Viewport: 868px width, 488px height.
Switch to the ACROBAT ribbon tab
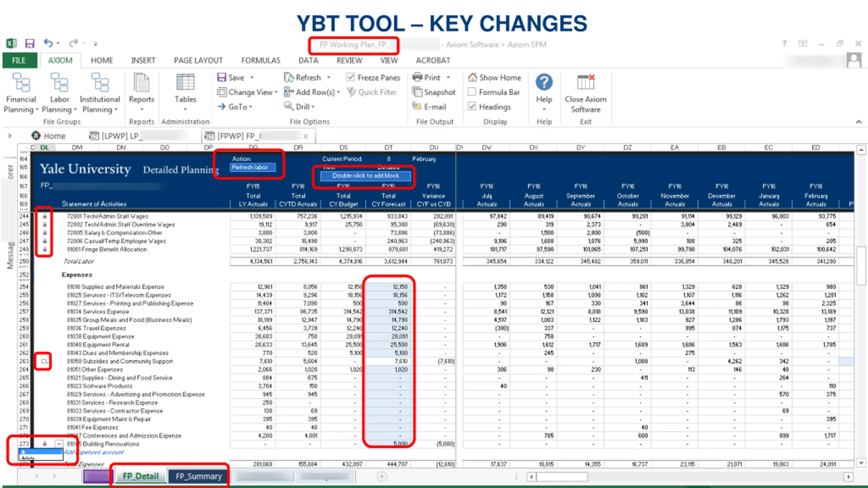tap(433, 60)
